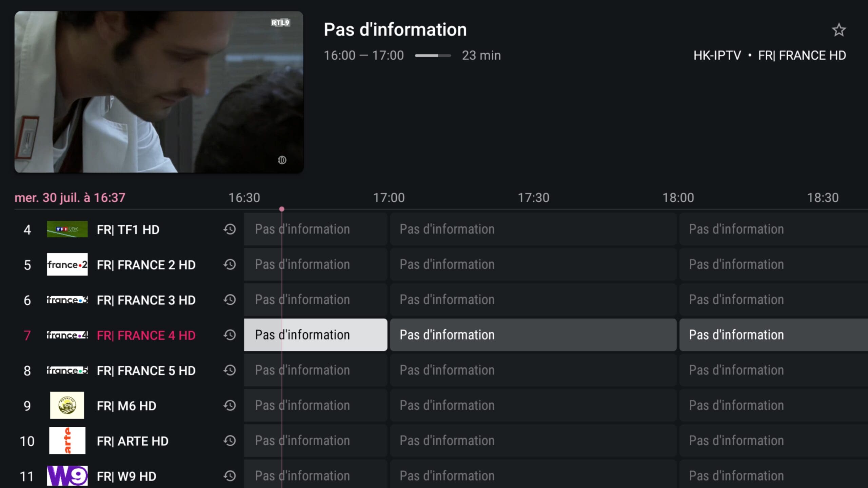Screen dimensions: 868x488
Task: Open FRANCE 4 current programme cell
Action: [x=316, y=335]
